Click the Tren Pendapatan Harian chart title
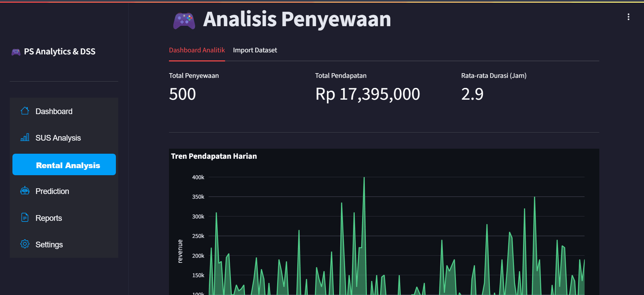 pyautogui.click(x=214, y=156)
